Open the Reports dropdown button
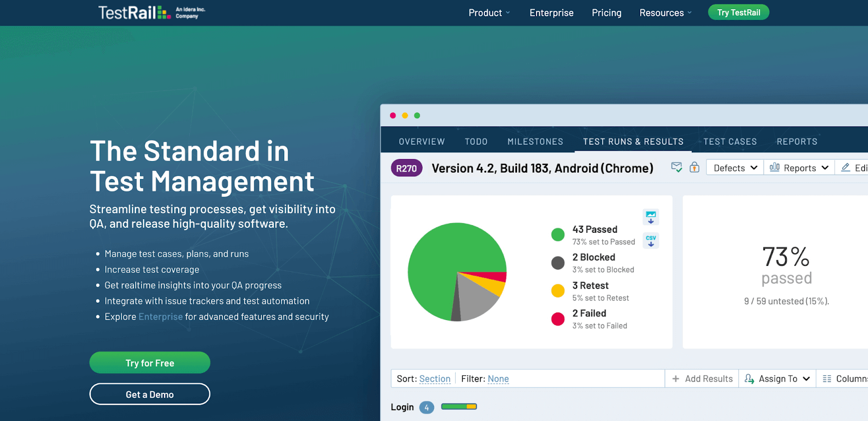Screen dimensions: 868x421 tap(799, 168)
